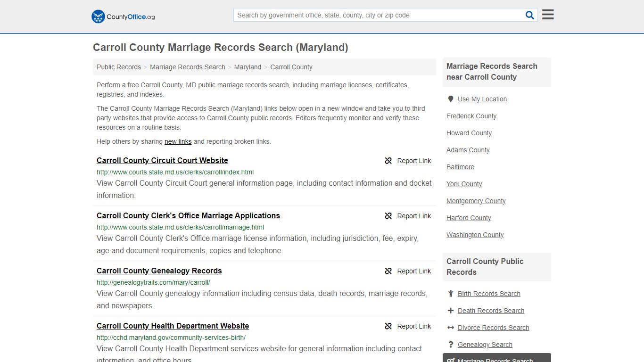Open Adams County nearby link

pos(468,150)
